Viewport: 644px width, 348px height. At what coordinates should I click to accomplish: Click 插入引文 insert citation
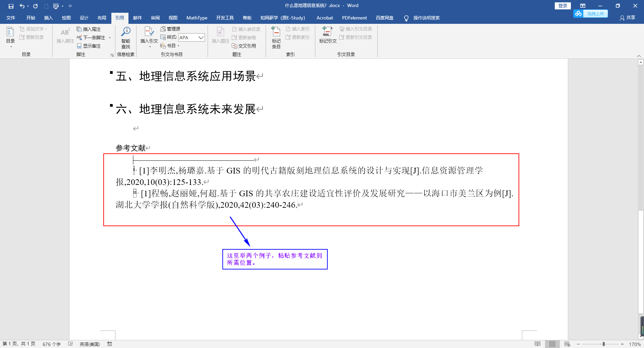coord(149,37)
